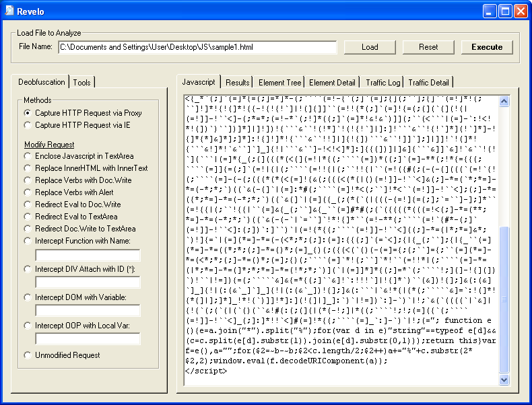The image size is (532, 405).
Task: Switch to the Traffic Log tab
Action: pos(383,82)
